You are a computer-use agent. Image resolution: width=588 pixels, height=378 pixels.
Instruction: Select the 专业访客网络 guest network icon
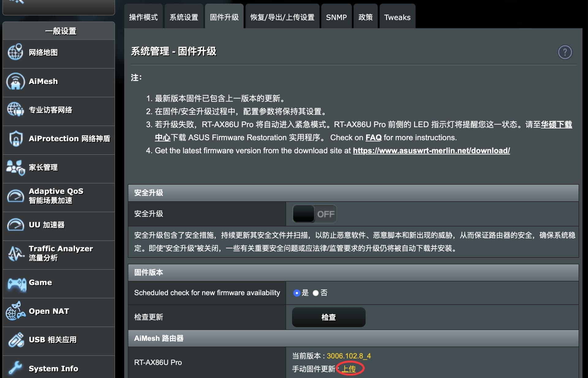(x=15, y=110)
